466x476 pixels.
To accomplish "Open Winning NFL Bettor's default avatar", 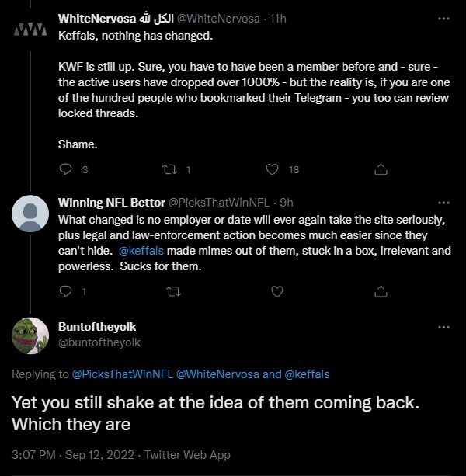I will (x=30, y=214).
